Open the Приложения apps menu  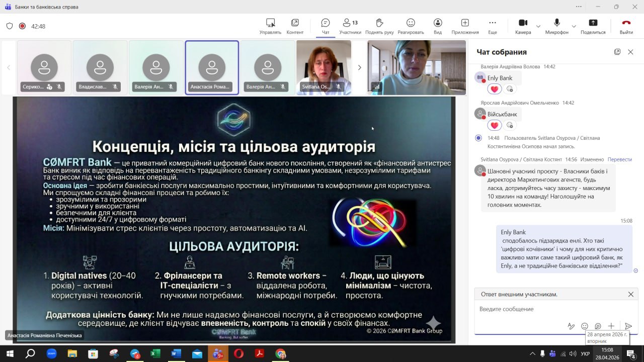click(x=465, y=26)
